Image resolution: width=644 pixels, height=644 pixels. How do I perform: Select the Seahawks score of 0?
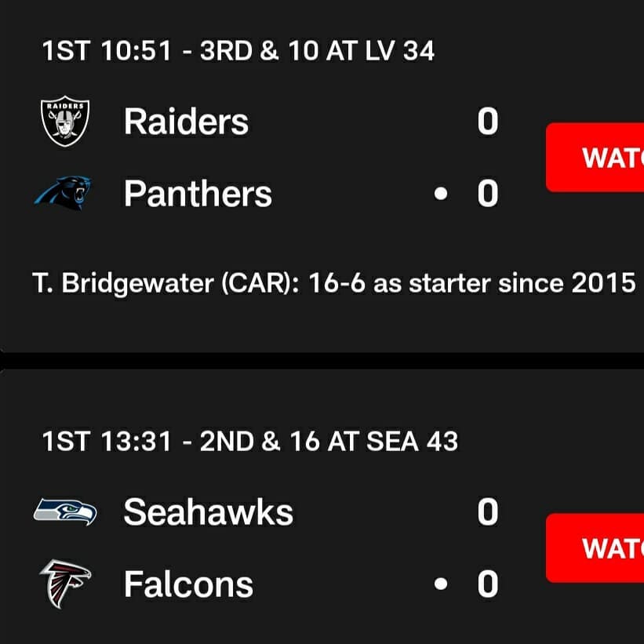coord(488,512)
